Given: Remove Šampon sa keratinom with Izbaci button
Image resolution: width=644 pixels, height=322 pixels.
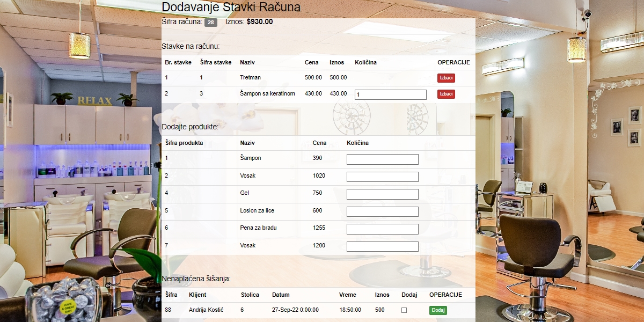Looking at the screenshot, I should pyautogui.click(x=446, y=94).
